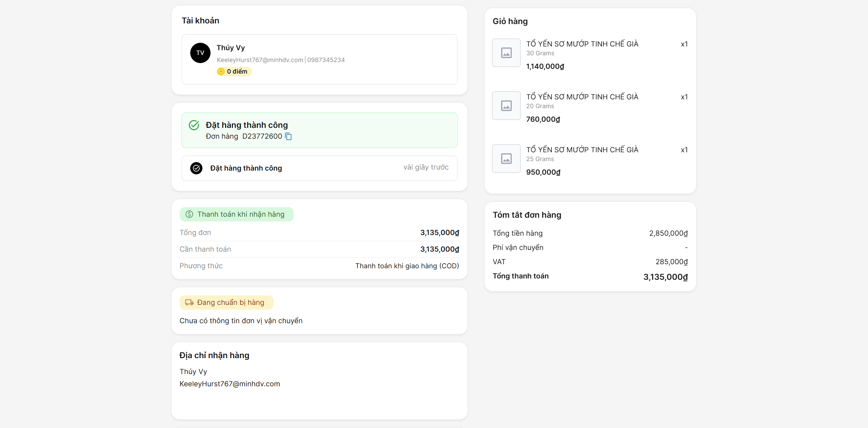
Task: Click product title for 20 Grams item
Action: 582,97
